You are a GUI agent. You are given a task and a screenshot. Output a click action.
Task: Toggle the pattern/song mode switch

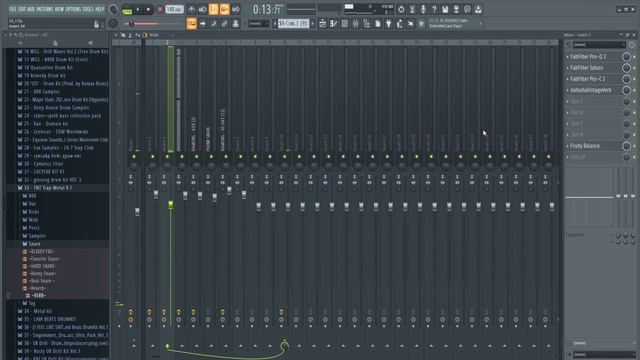tap(127, 10)
